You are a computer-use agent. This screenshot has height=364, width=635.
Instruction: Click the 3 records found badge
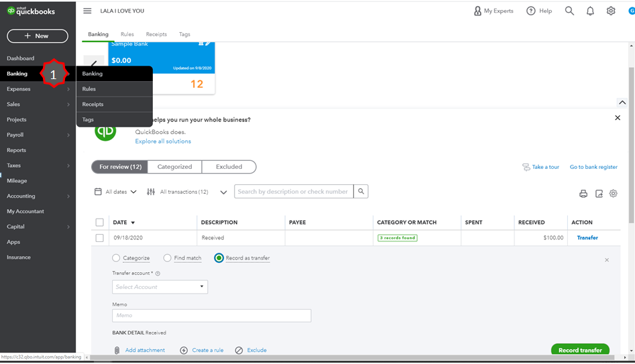(397, 238)
